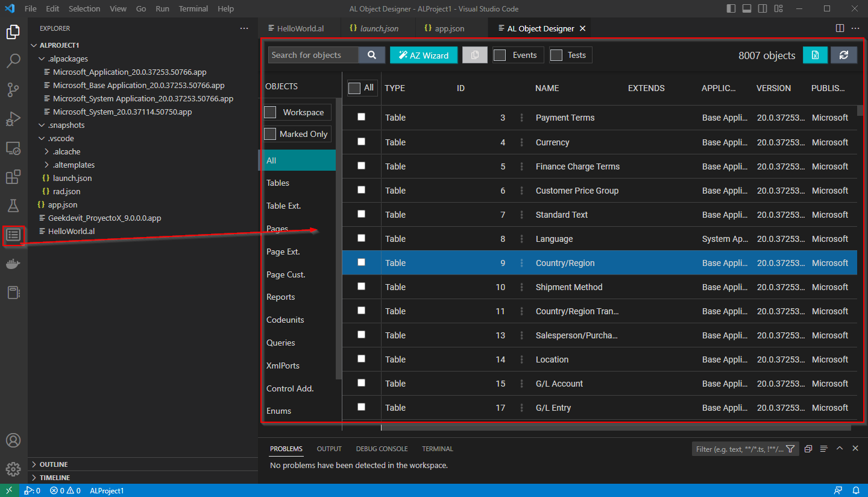Select the Country/Region table row
This screenshot has height=497, width=868.
coord(600,263)
